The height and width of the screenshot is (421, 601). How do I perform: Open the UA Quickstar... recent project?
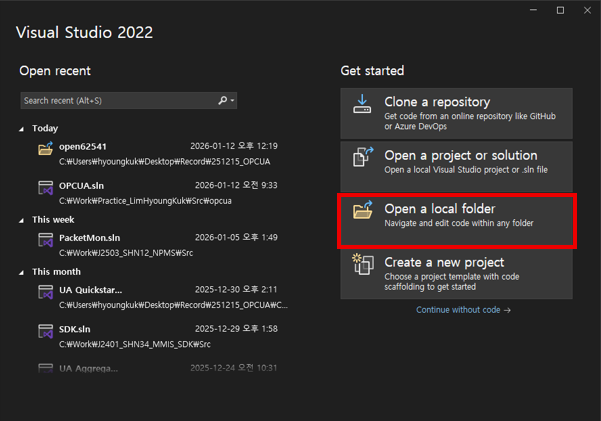click(90, 291)
